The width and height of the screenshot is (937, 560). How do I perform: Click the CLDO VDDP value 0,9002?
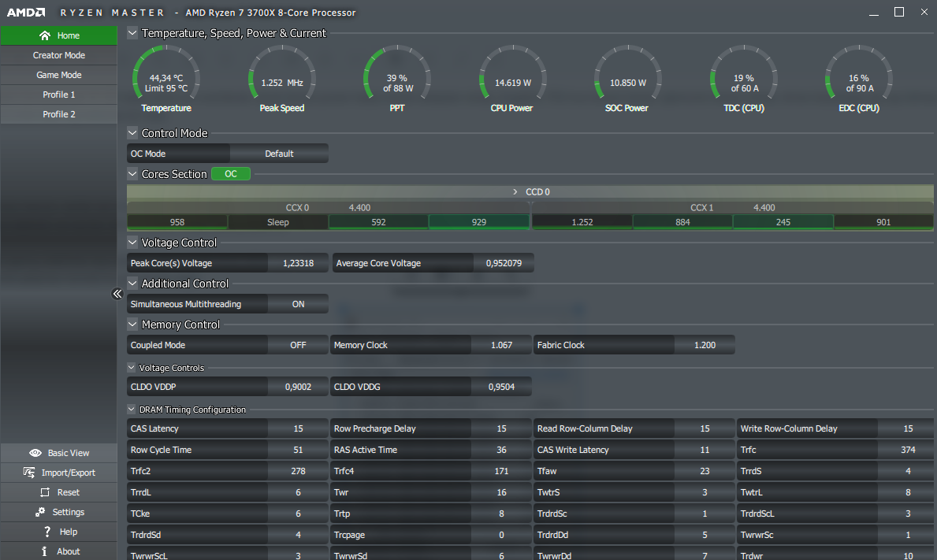coord(298,387)
